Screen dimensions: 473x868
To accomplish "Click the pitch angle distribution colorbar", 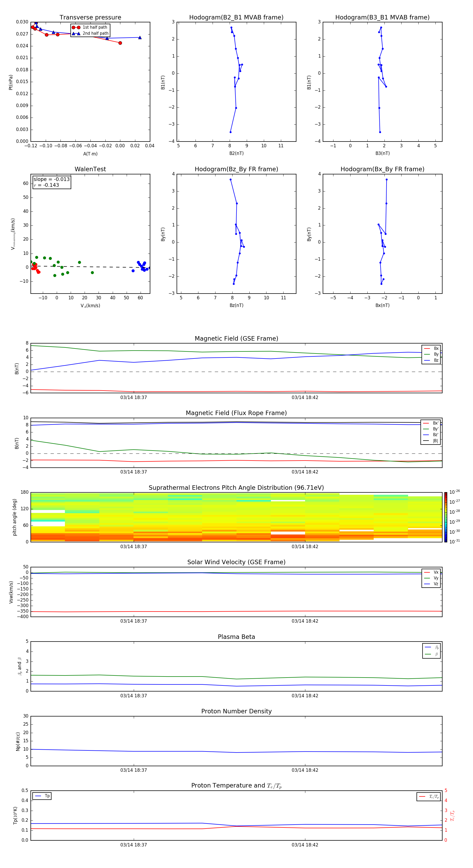I will pyautogui.click(x=445, y=517).
